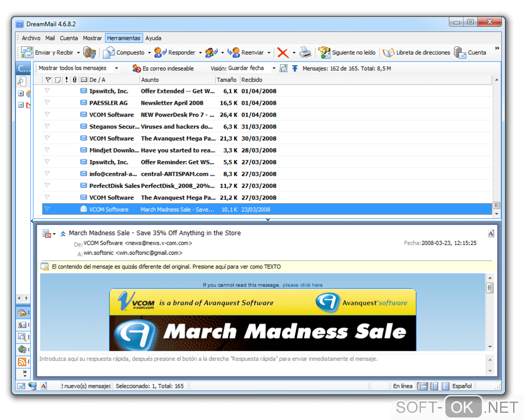Toggle flag on PerfectDisk Sales message
Screen dimensions: 524x420
(47, 185)
